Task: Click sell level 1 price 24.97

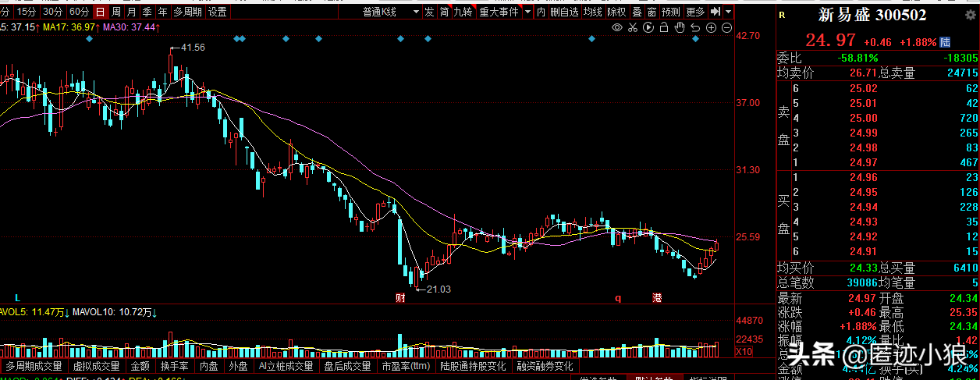Action: click(x=864, y=162)
